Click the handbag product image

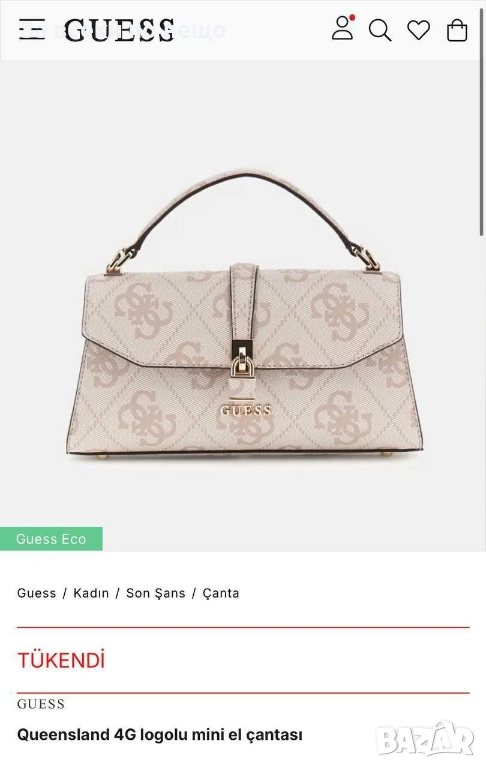click(x=244, y=314)
